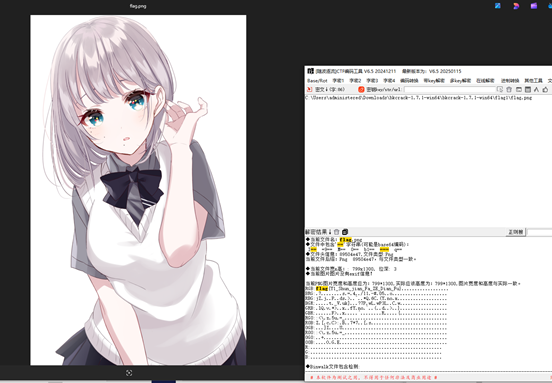Open the 字密2 menu
The width and height of the screenshot is (552, 383).
(x=355, y=81)
